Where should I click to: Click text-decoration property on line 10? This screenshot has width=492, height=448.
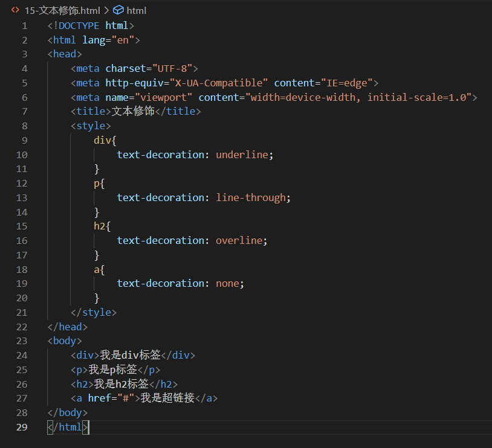tap(161, 155)
